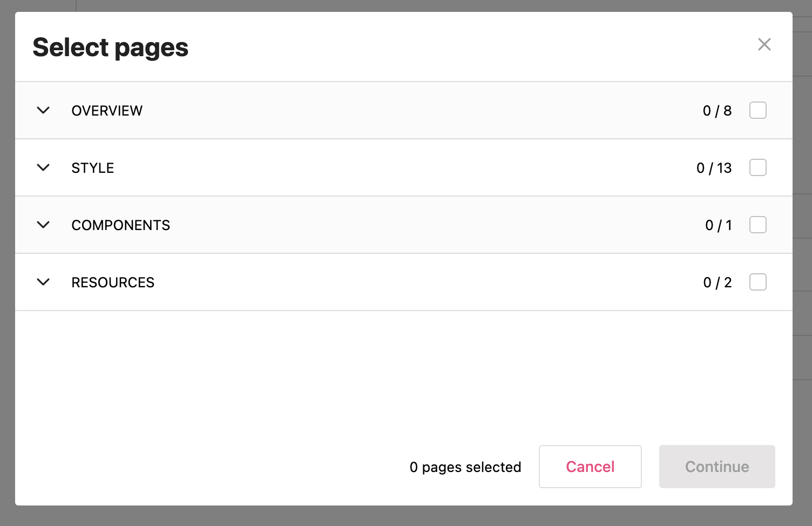Click the Cancel button

pyautogui.click(x=590, y=467)
